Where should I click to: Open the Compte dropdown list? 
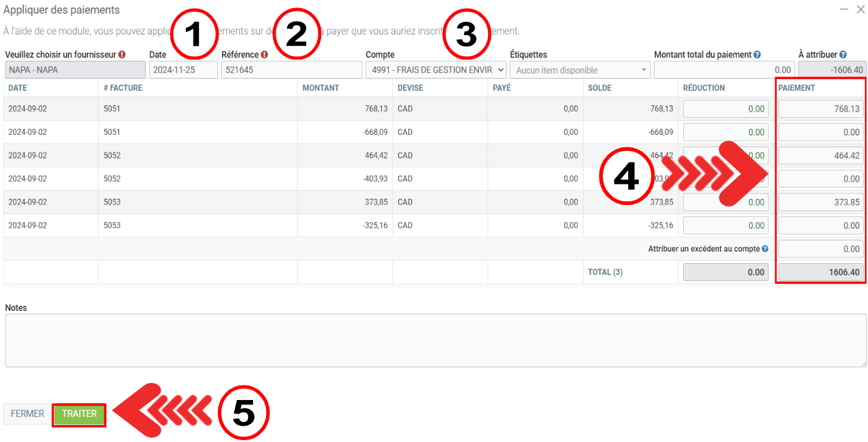point(435,70)
